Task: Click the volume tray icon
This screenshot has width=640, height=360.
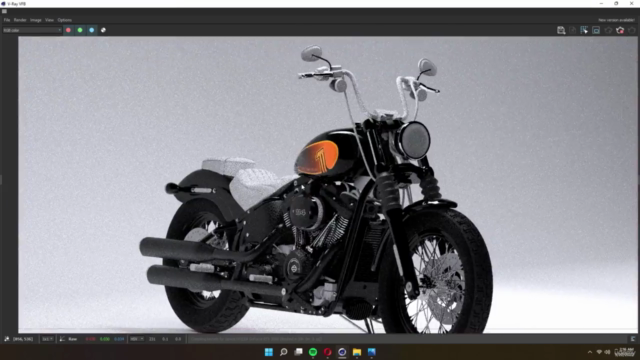Action: coord(607,352)
